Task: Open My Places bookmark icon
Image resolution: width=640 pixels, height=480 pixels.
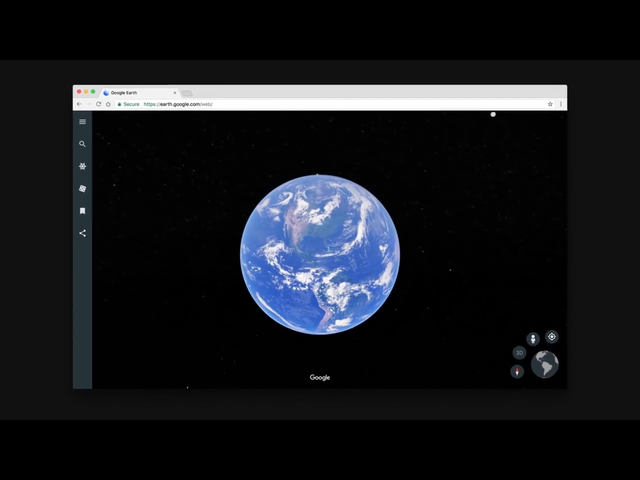Action: (x=82, y=211)
